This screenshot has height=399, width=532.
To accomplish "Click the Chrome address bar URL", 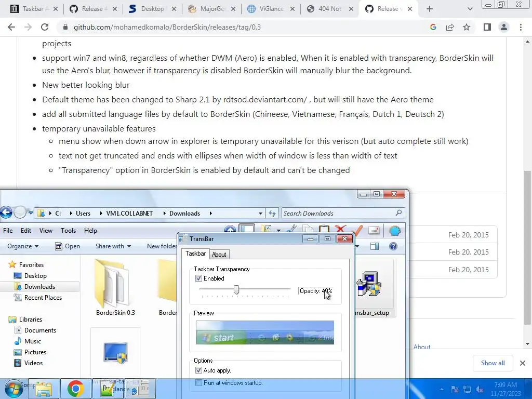I will tap(167, 27).
